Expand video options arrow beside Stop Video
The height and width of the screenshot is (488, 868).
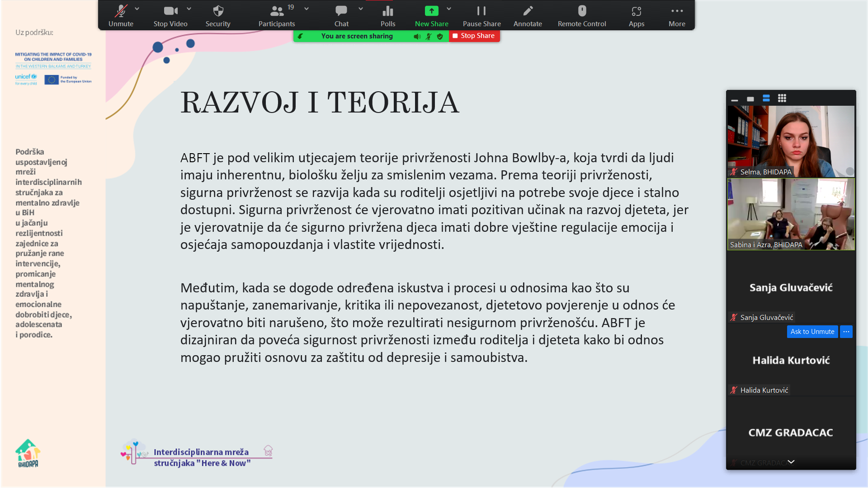189,9
